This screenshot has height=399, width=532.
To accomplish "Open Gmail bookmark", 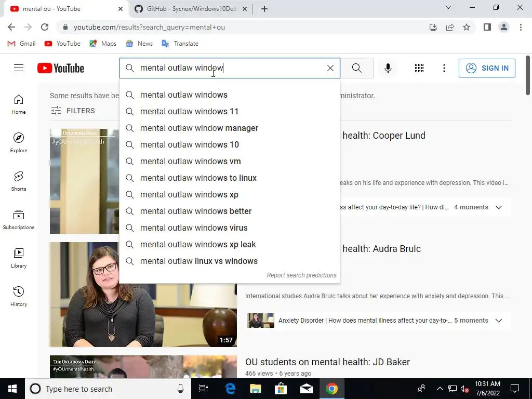I will (x=21, y=44).
